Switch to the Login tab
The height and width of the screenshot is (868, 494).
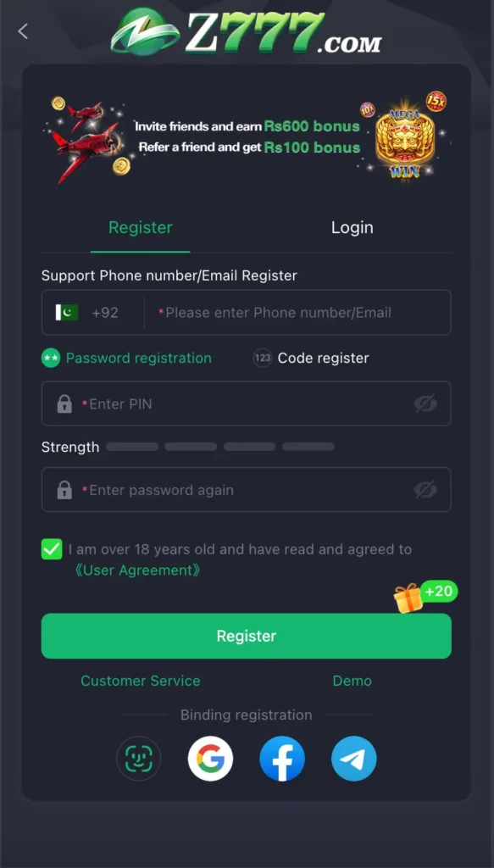click(x=352, y=227)
